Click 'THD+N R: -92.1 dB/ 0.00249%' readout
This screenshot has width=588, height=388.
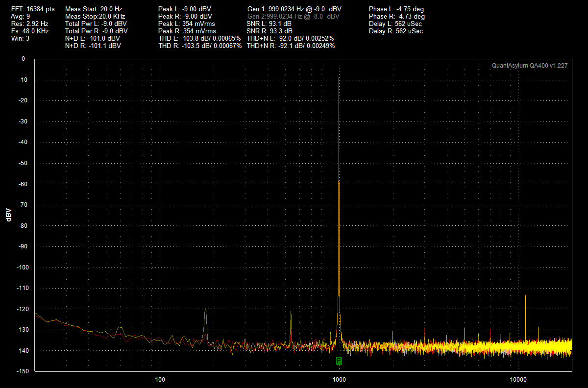coord(291,46)
